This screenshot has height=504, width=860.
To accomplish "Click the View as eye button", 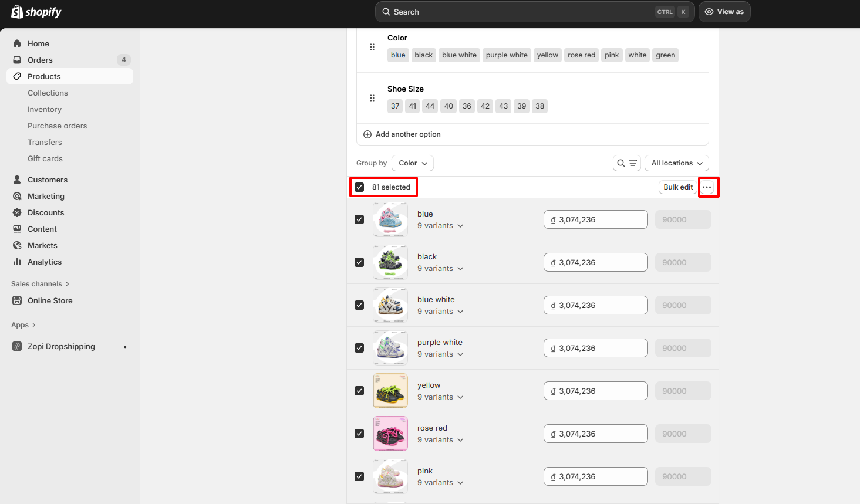I will coord(724,12).
